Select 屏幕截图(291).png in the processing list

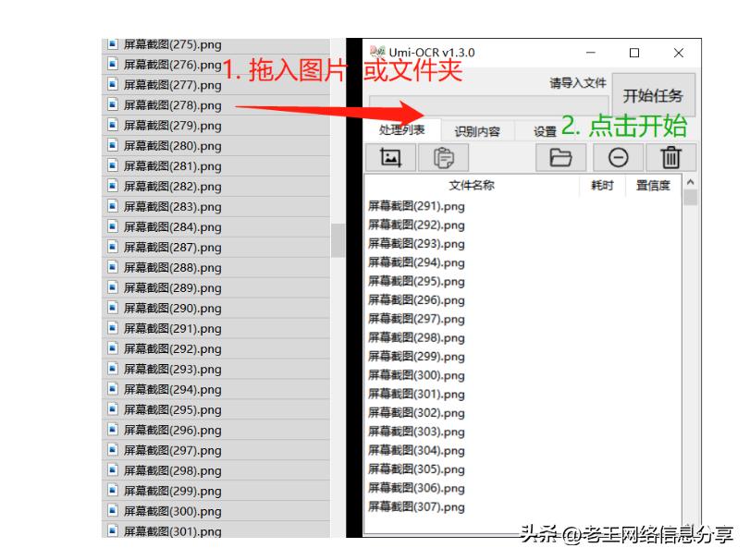pyautogui.click(x=416, y=206)
